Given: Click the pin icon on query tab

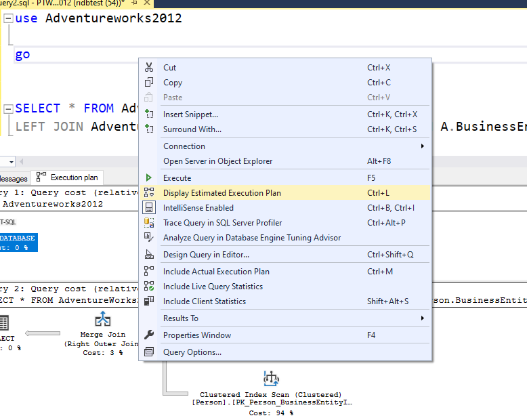Looking at the screenshot, I should tap(134, 3).
